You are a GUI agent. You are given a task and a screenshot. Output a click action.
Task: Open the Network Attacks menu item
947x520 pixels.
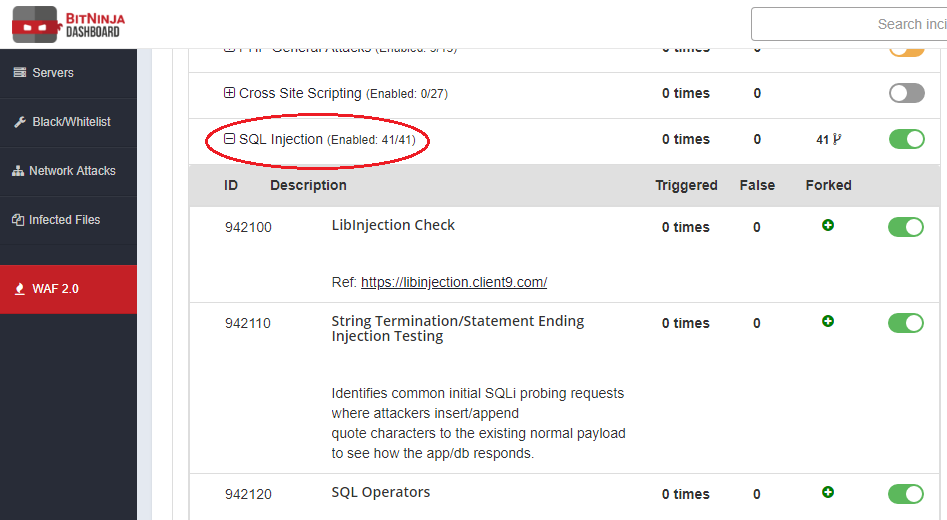pyautogui.click(x=72, y=171)
